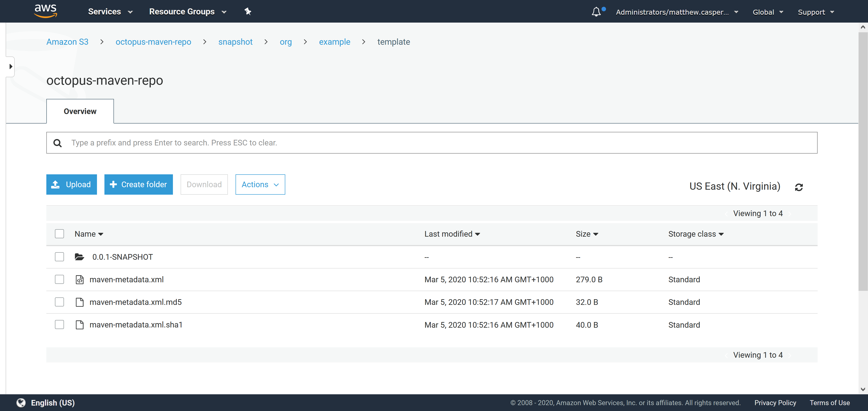Open the notifications bell

click(596, 12)
